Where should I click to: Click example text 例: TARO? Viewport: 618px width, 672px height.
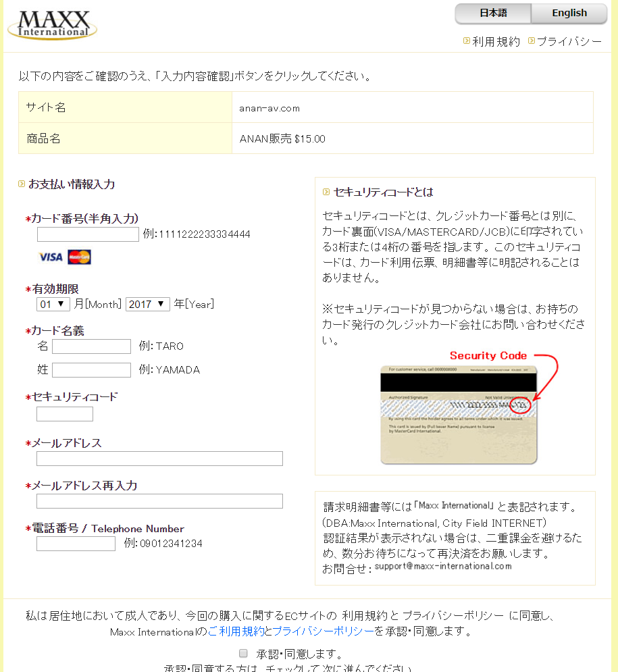tap(161, 346)
